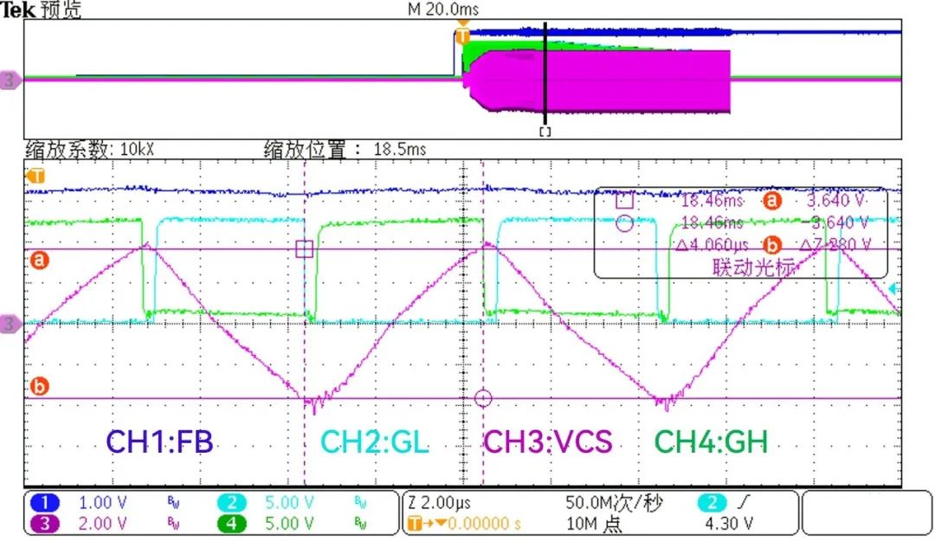This screenshot has width=935, height=560.
Task: Click the circle cursor marker on lower cursor line
Action: coord(483,398)
